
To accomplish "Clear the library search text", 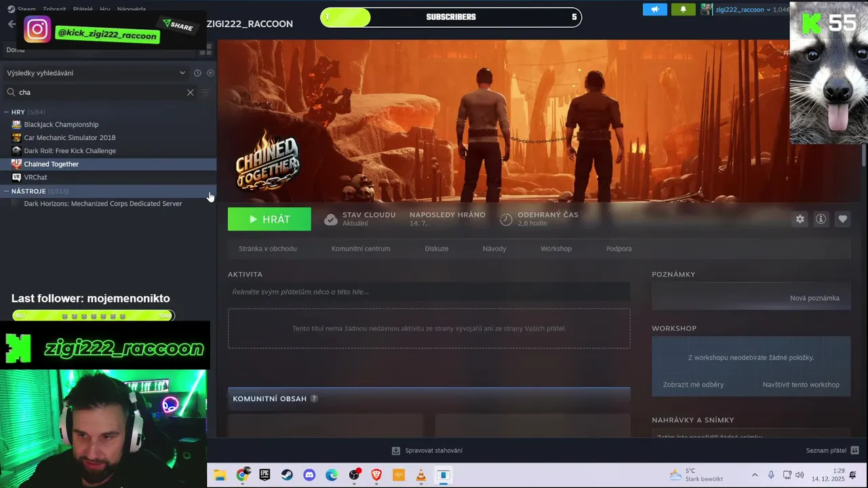I will [190, 92].
